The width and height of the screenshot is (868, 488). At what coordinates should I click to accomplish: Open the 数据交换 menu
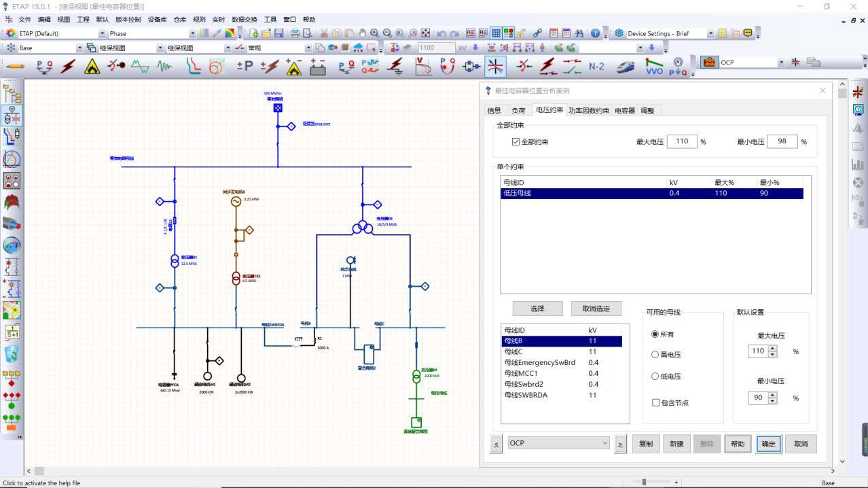click(x=244, y=20)
